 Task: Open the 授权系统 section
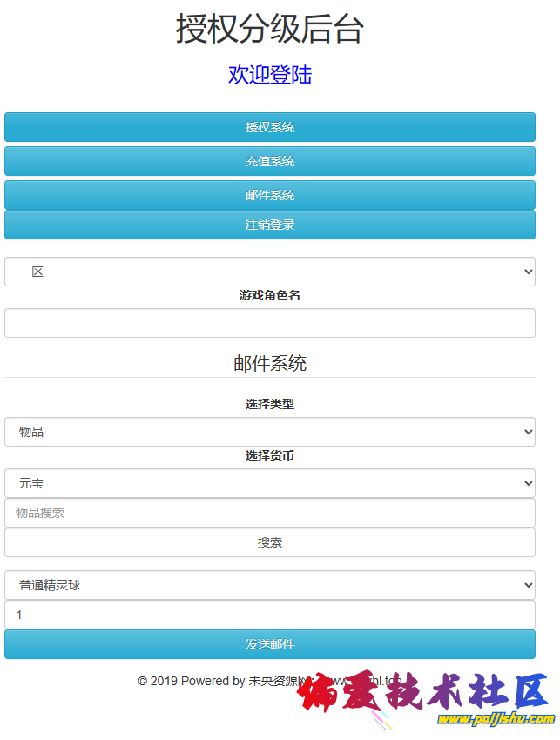click(x=270, y=127)
